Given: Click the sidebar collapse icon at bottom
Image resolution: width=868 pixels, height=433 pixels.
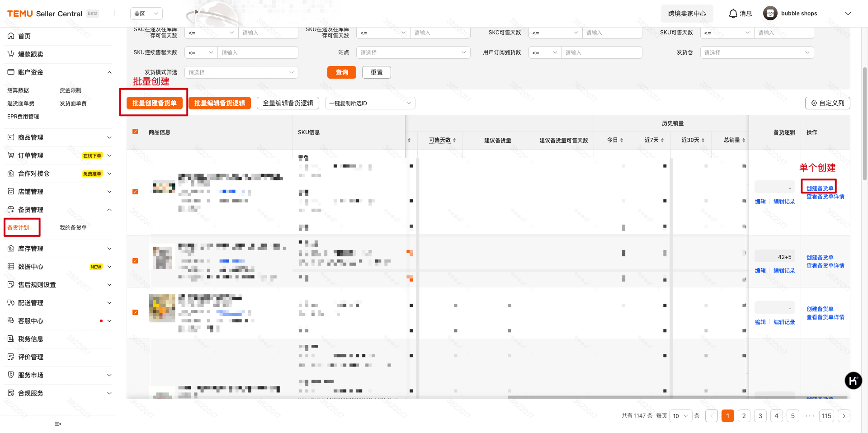Looking at the screenshot, I should [x=57, y=424].
